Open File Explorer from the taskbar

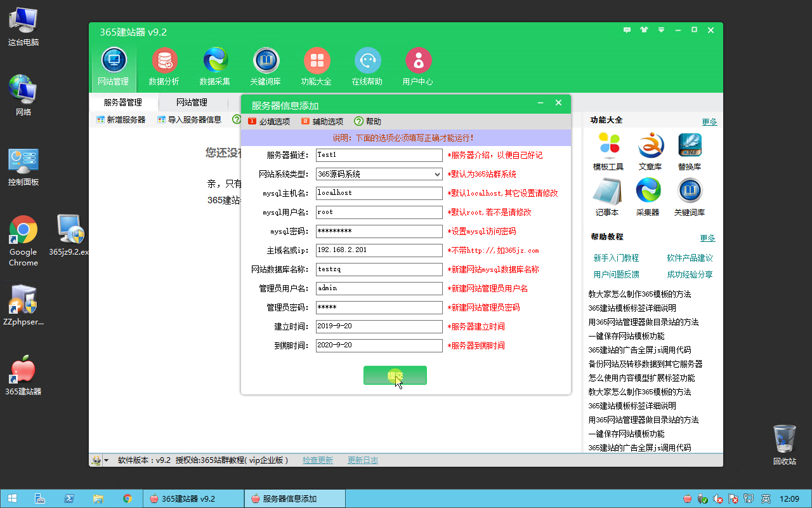tap(98, 498)
